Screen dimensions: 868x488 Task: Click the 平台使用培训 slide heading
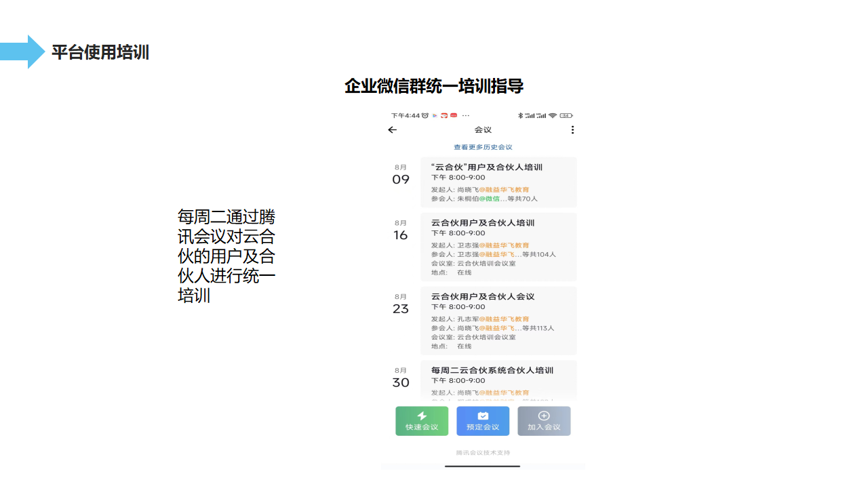[x=100, y=52]
